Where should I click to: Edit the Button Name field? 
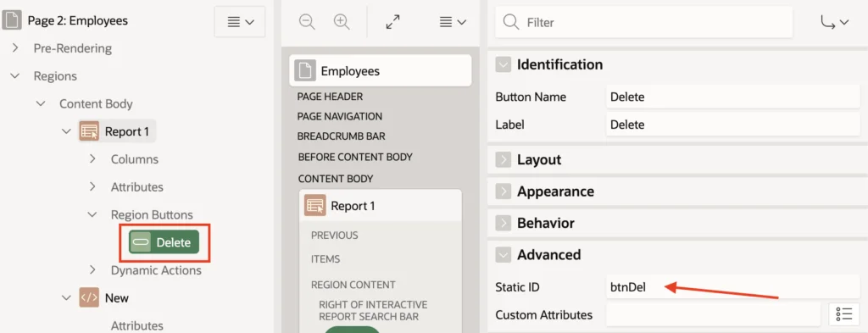click(x=733, y=97)
